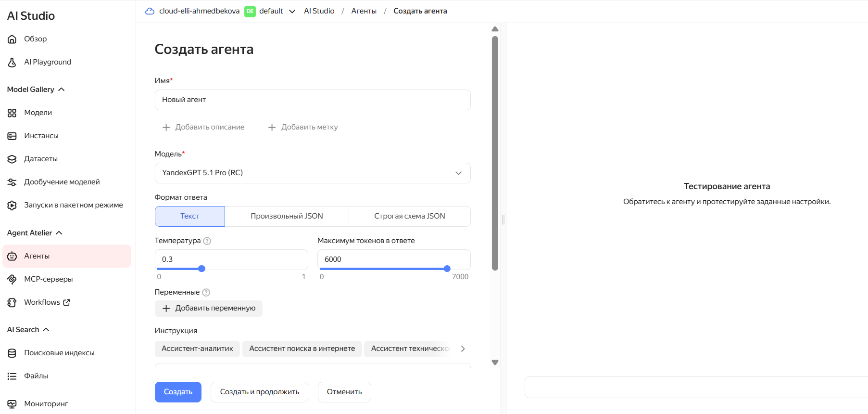Click the Температура value field
868x414 pixels.
pyautogui.click(x=231, y=259)
